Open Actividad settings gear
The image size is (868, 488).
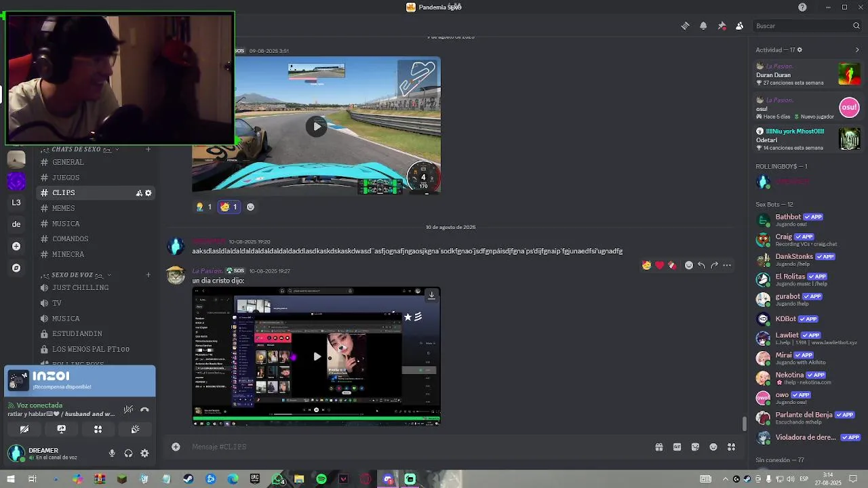(800, 49)
